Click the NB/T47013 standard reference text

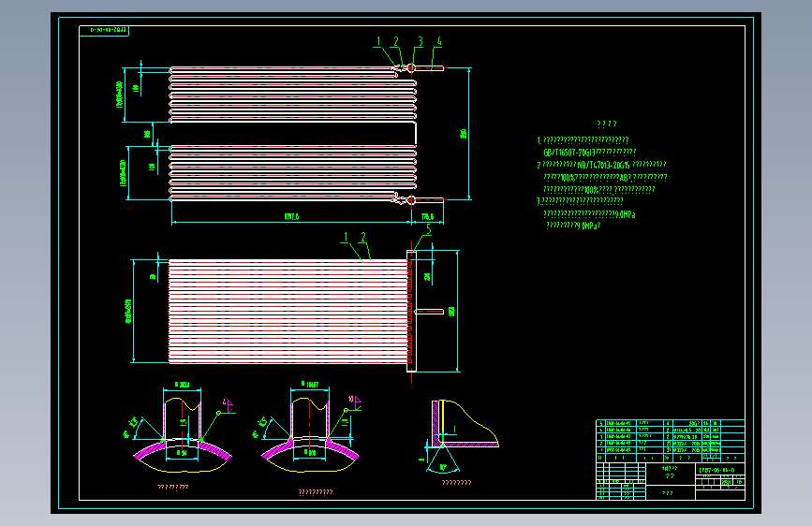603,165
